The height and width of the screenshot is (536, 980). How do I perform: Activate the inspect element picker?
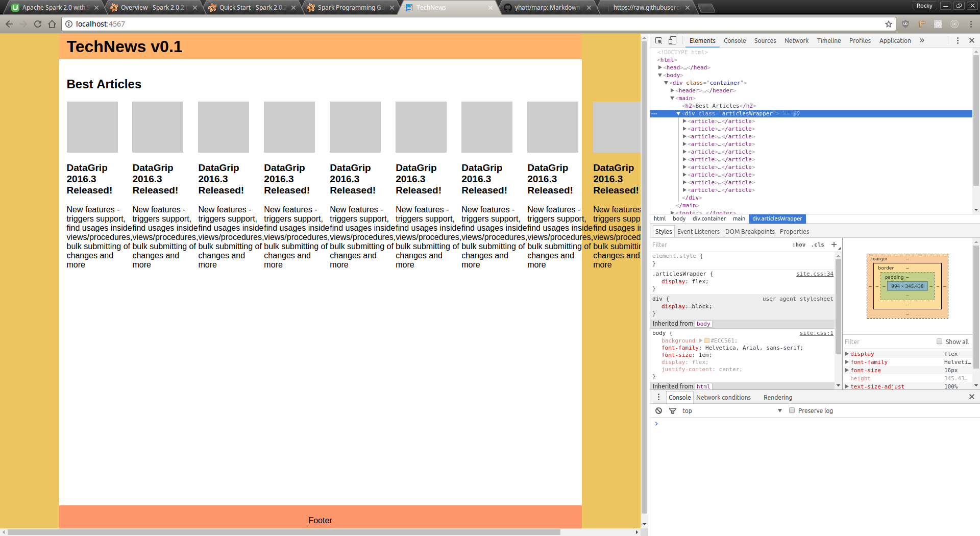click(659, 40)
